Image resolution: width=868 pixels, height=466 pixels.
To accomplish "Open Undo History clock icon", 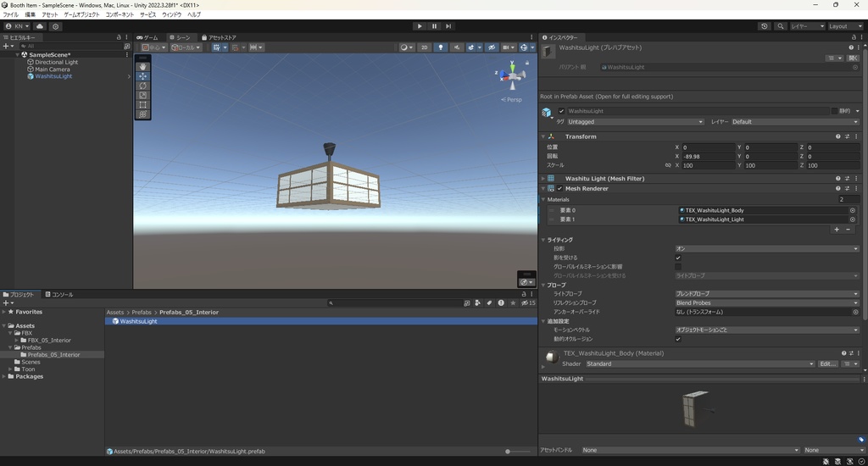I will coord(765,26).
